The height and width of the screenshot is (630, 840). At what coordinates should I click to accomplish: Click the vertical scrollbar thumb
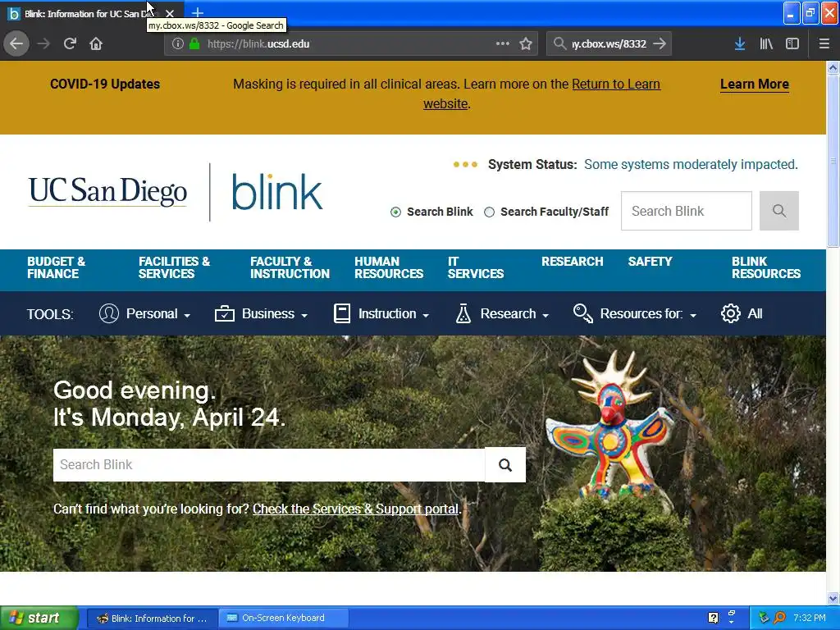(x=833, y=161)
